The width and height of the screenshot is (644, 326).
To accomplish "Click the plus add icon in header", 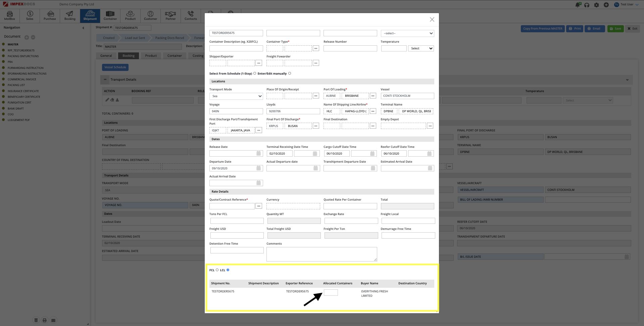I will tap(606, 5).
